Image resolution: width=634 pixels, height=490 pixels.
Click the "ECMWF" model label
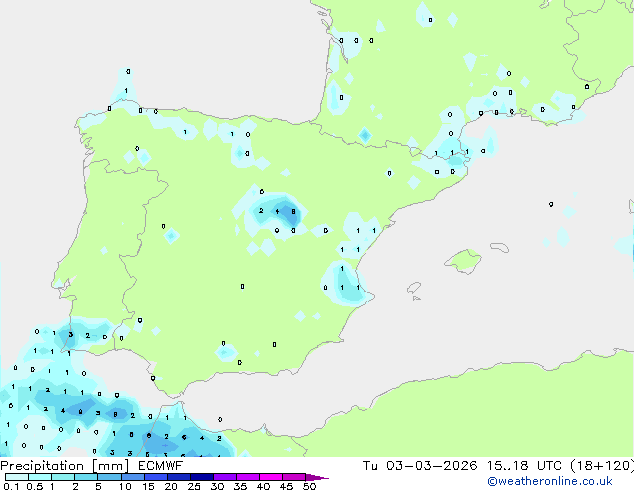161,466
